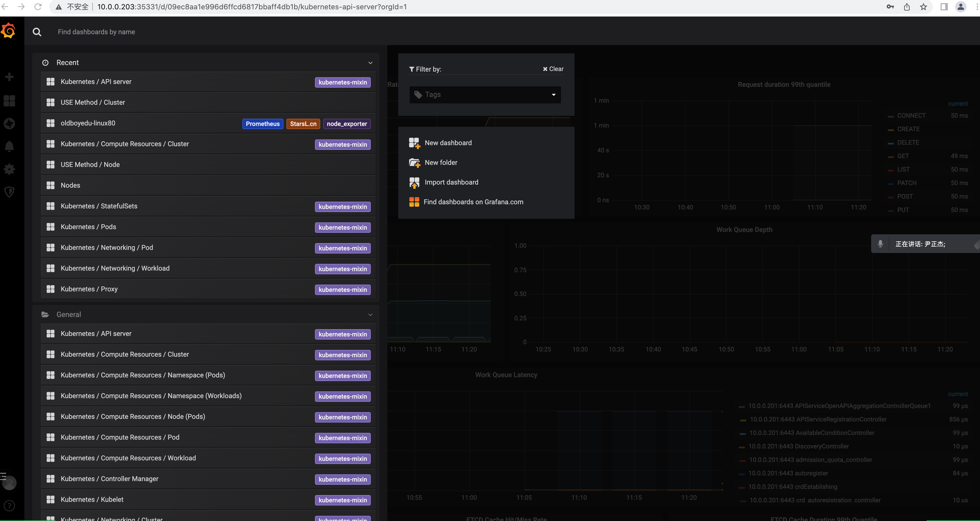Open the Configuration gear icon
Image resolution: width=980 pixels, height=521 pixels.
pyautogui.click(x=9, y=169)
